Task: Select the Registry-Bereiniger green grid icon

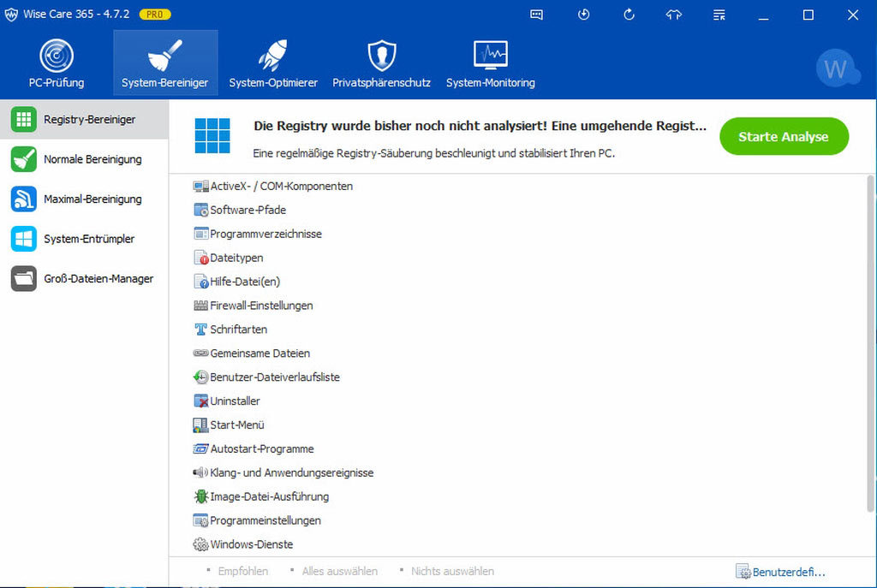Action: pos(23,119)
